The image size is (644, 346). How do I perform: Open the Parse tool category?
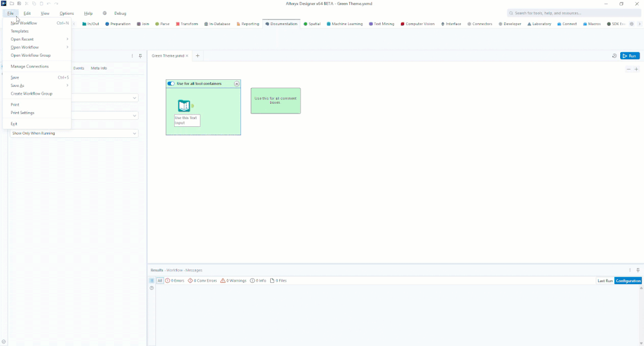pyautogui.click(x=162, y=24)
